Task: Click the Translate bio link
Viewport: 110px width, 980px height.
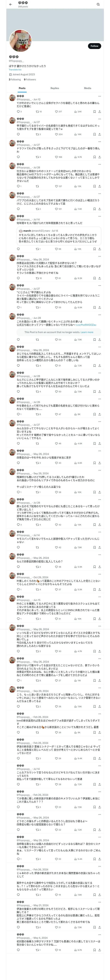Action: 15,70
